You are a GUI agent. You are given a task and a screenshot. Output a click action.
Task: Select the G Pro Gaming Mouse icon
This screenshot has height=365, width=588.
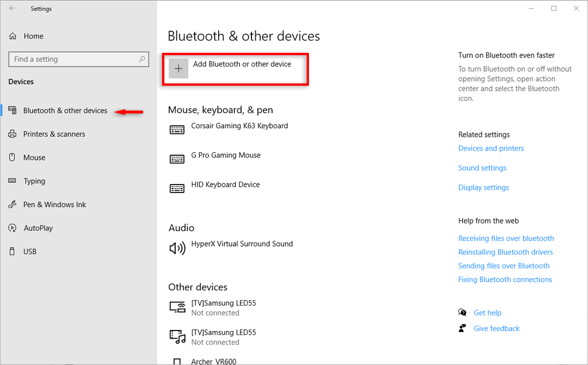click(177, 159)
